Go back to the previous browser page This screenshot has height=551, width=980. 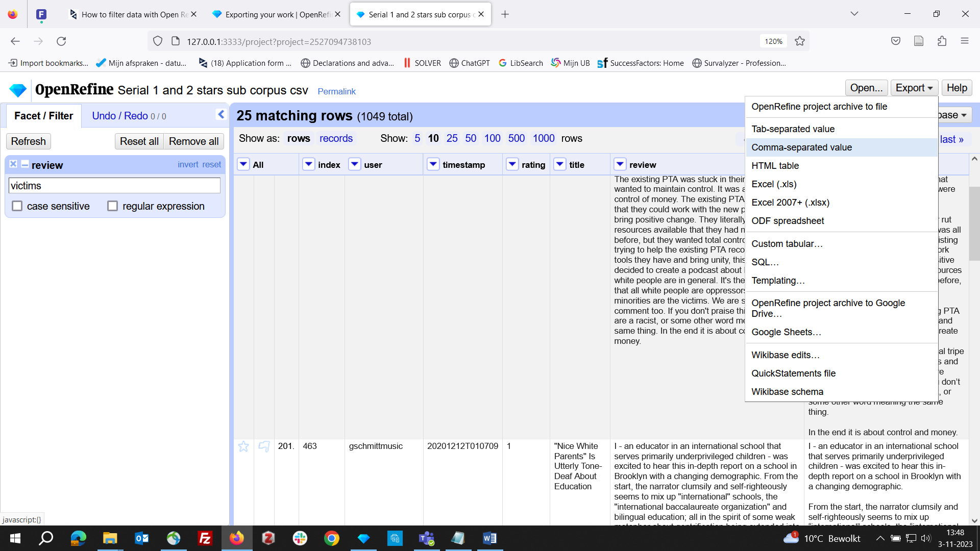tap(15, 41)
